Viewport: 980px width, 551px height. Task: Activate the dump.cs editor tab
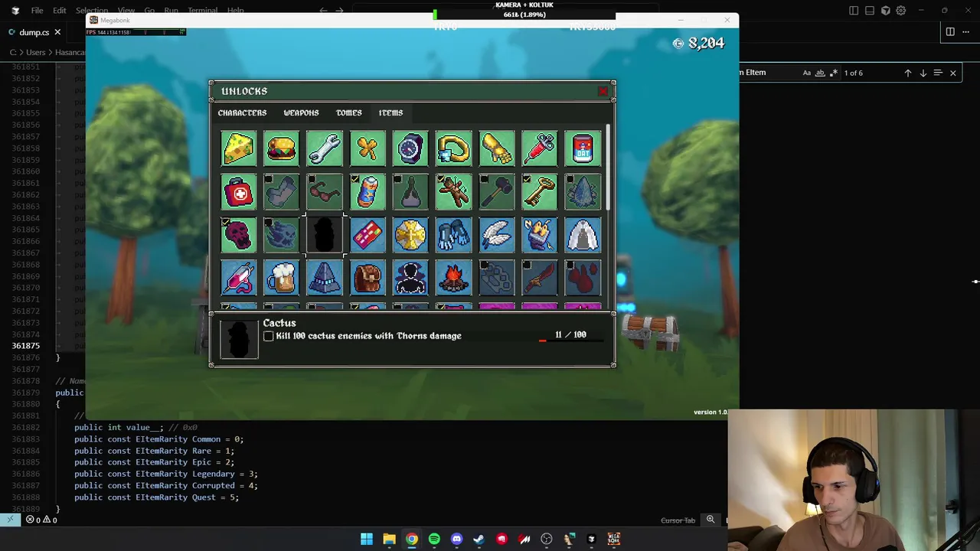(x=34, y=32)
